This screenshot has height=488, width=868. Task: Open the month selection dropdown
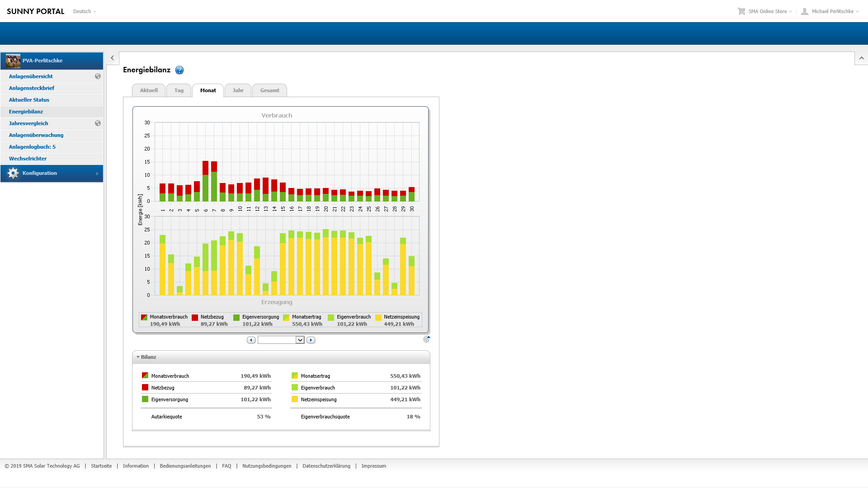coord(300,340)
